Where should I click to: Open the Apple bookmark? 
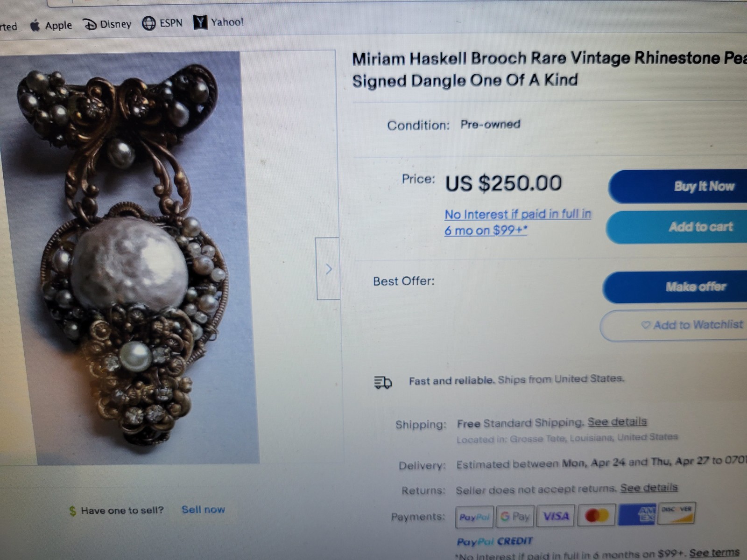coord(51,25)
